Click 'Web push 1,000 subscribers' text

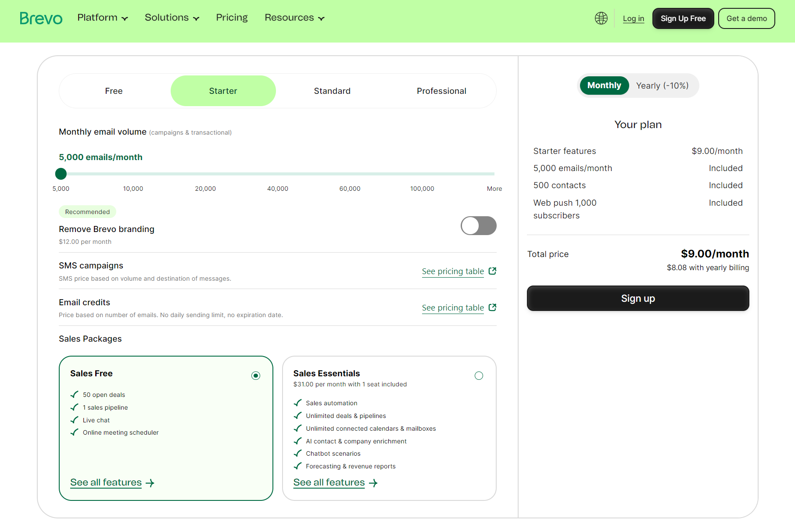(565, 209)
